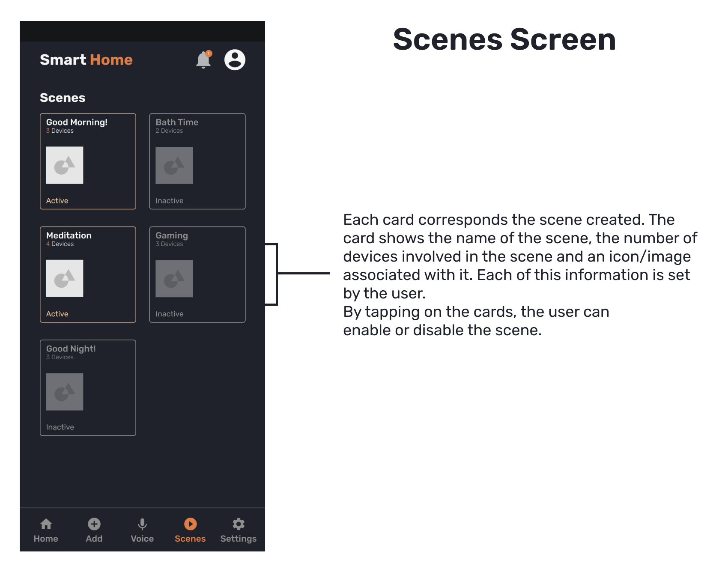Viewport: 728px width, 581px height.
Task: Click the Good Morning! scene title
Action: coord(77,122)
